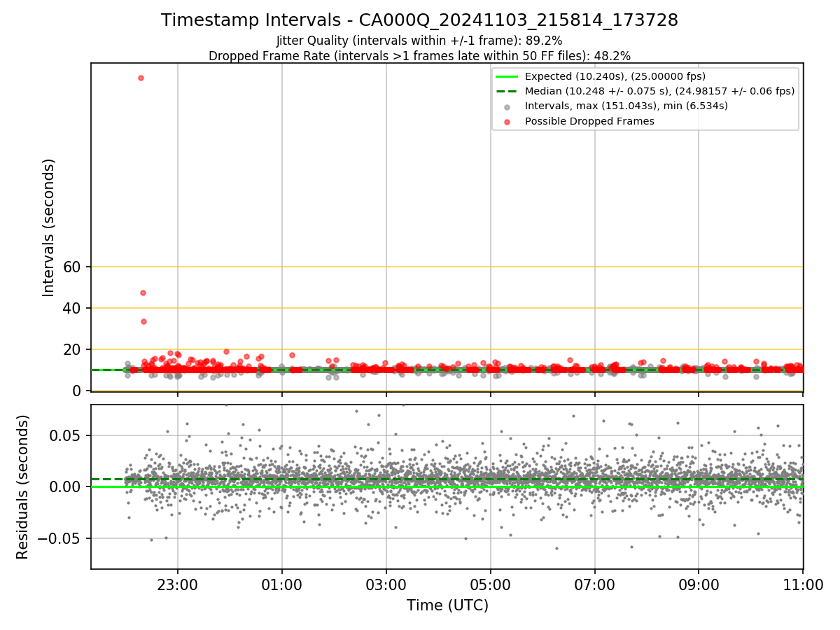Image resolution: width=840 pixels, height=630 pixels.
Task: Click the Residuals (seconds) y-axis label
Action: 23,486
